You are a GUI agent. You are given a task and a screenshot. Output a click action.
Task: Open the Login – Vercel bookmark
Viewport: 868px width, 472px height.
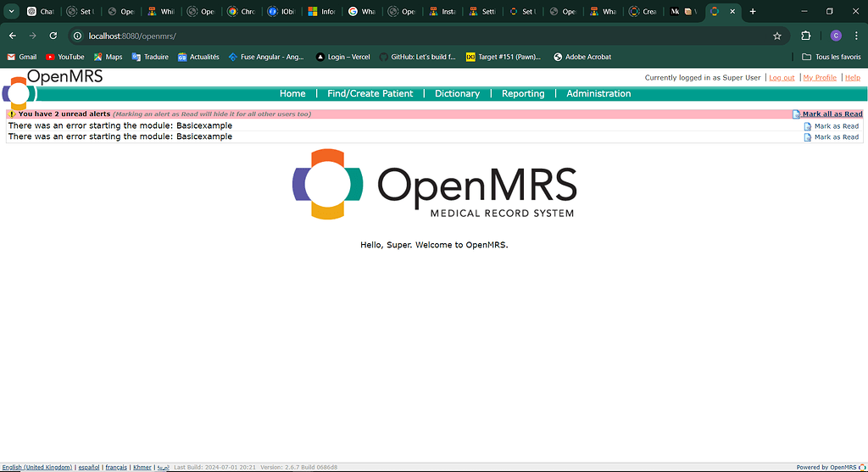pyautogui.click(x=342, y=57)
